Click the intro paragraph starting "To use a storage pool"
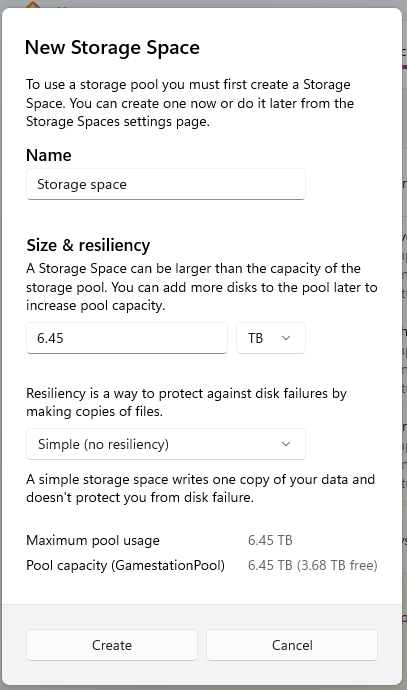Image resolution: width=407 pixels, height=690 pixels. click(x=190, y=103)
